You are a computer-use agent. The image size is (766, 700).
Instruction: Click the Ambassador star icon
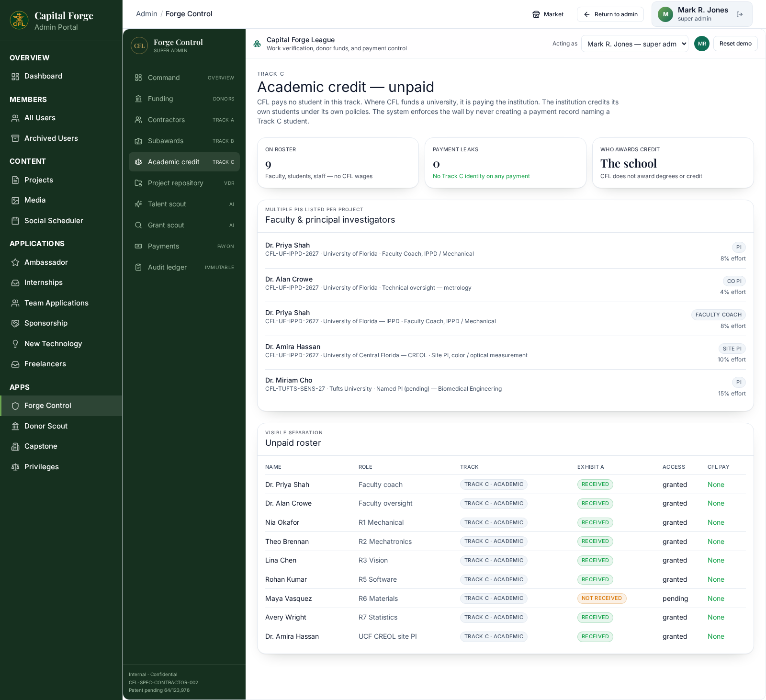15,262
